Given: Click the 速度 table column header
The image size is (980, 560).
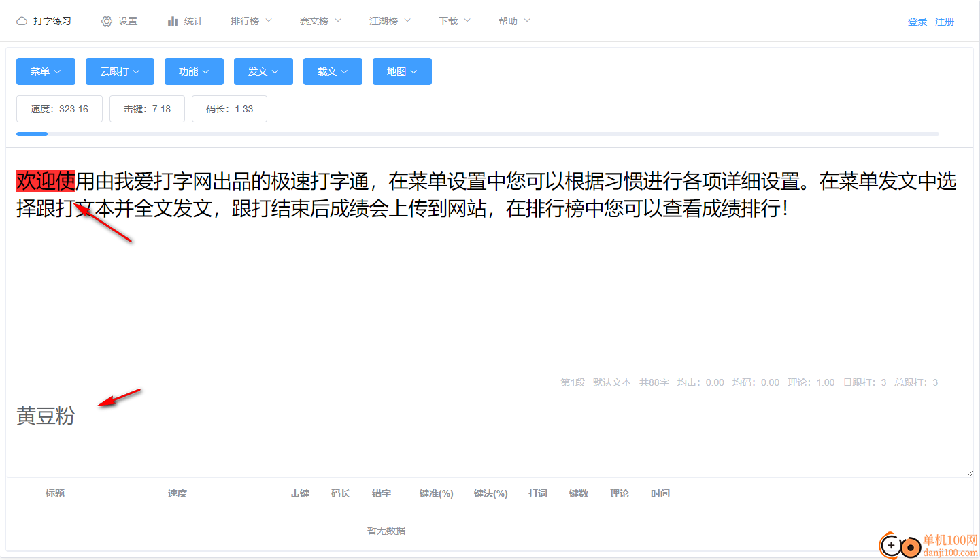Looking at the screenshot, I should (x=178, y=493).
